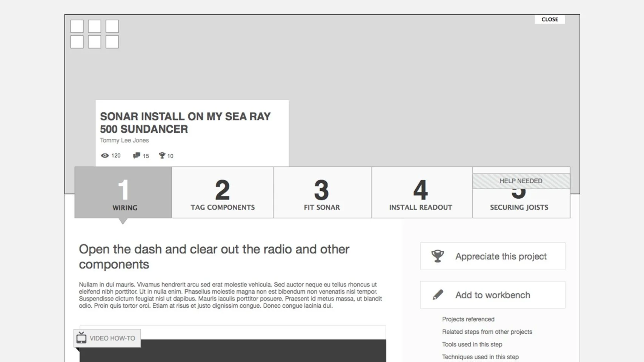Screen dimensions: 644x362
Task: Click the trophy icon showing 10
Action: click(x=162, y=155)
